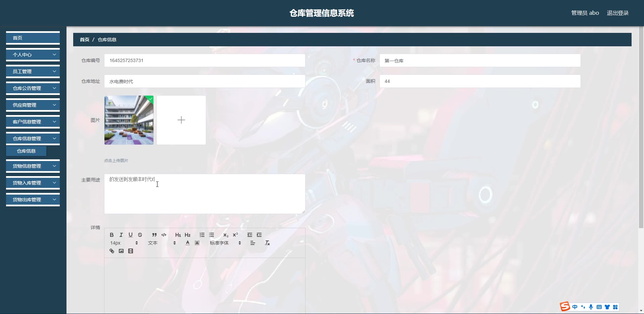Expand the 个人中心 sidebar menu
Viewport: 644px width, 314px height.
pos(33,55)
